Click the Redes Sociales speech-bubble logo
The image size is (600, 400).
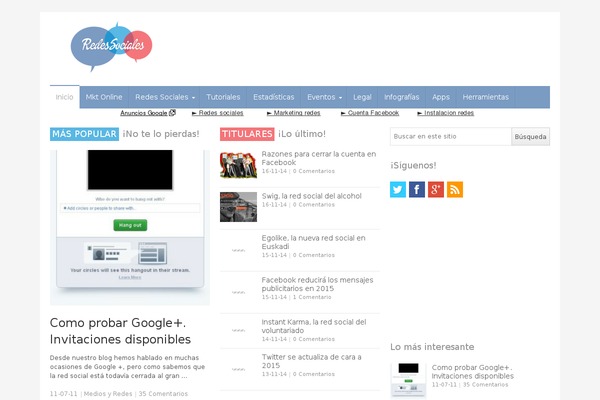[x=111, y=46]
